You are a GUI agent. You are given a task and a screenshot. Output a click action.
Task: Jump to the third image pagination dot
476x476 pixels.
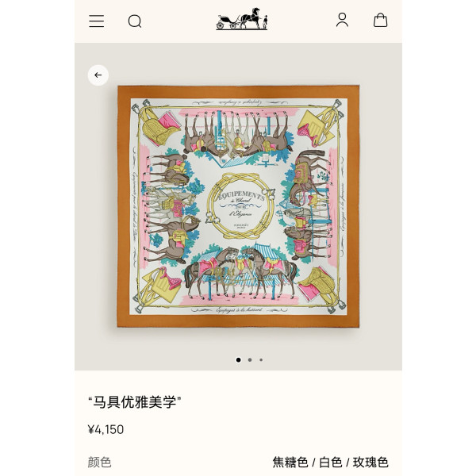(261, 359)
